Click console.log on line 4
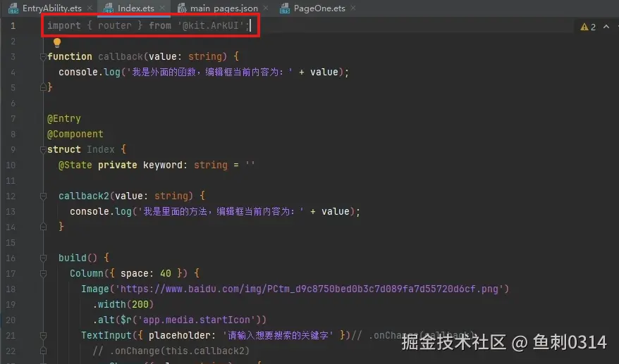This screenshot has height=364, width=619. tap(90, 73)
